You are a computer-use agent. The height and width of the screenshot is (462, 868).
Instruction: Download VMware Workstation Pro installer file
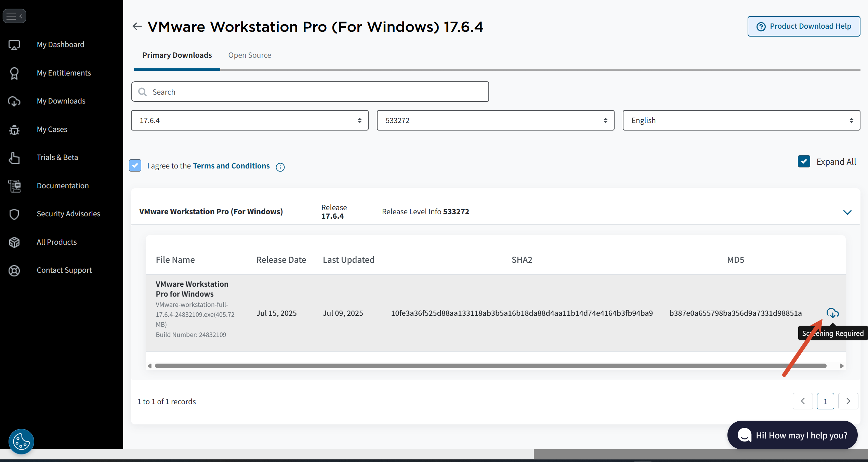click(832, 313)
